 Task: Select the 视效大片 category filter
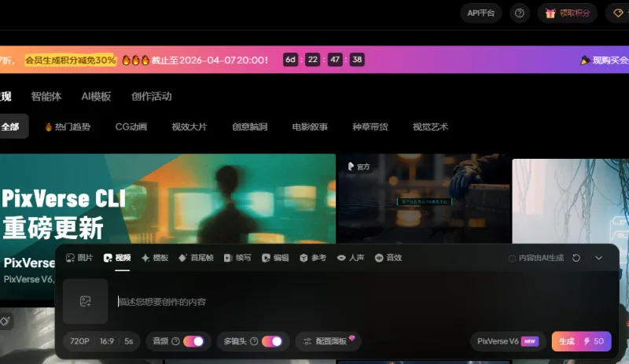pos(189,127)
